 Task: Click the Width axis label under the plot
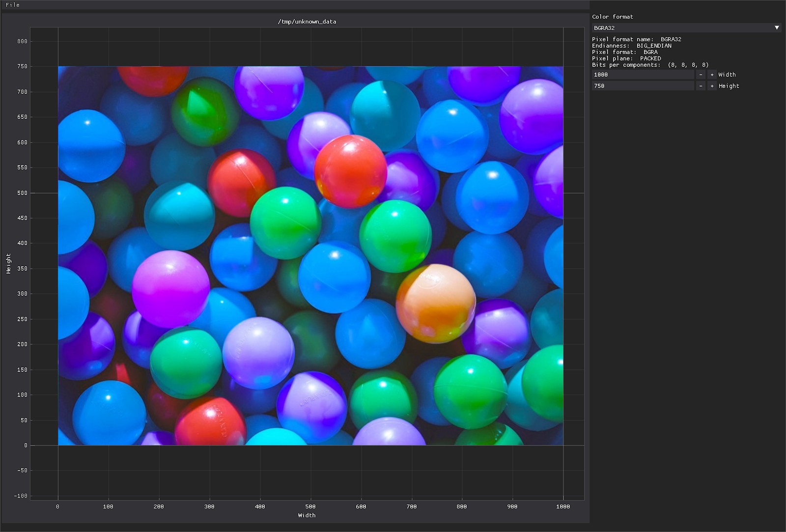(x=307, y=515)
